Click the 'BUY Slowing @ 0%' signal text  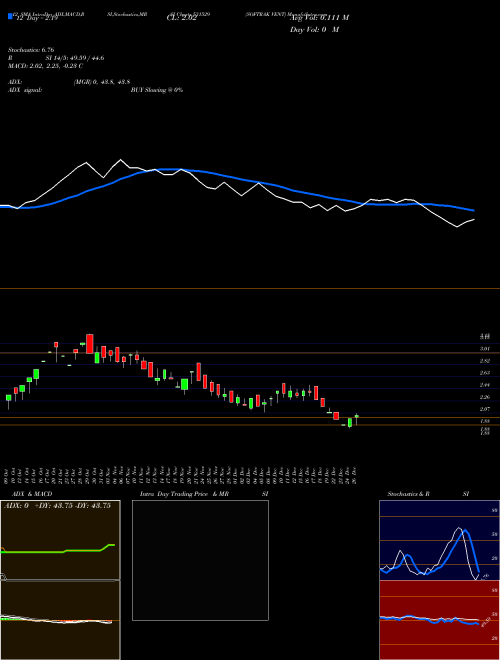pyautogui.click(x=157, y=90)
